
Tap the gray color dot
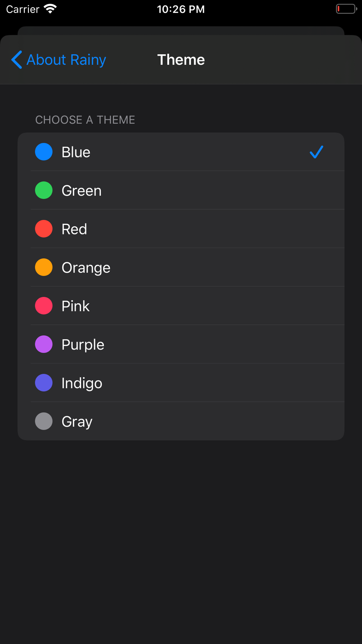tap(44, 421)
